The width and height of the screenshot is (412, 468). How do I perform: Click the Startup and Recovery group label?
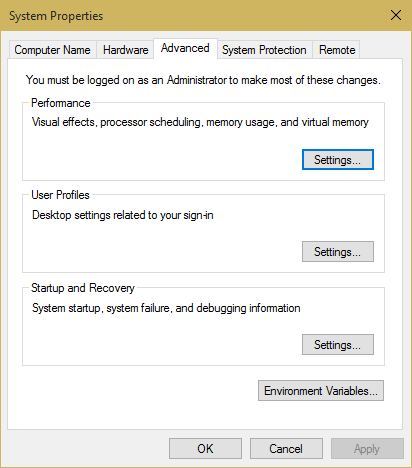point(83,288)
